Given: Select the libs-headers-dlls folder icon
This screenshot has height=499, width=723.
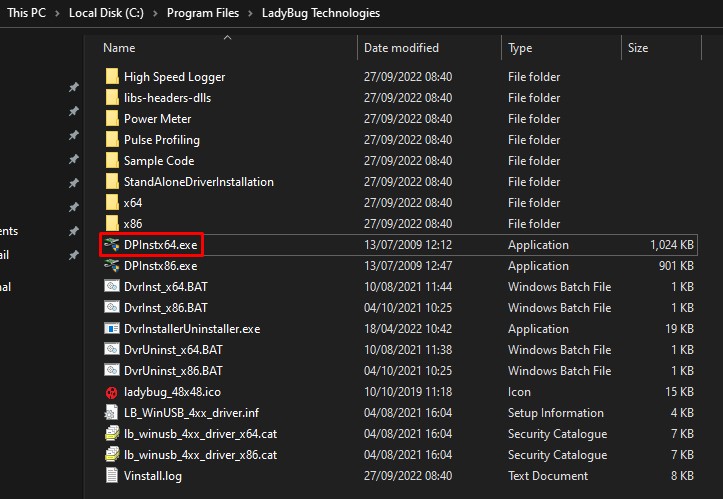Looking at the screenshot, I should tap(112, 97).
